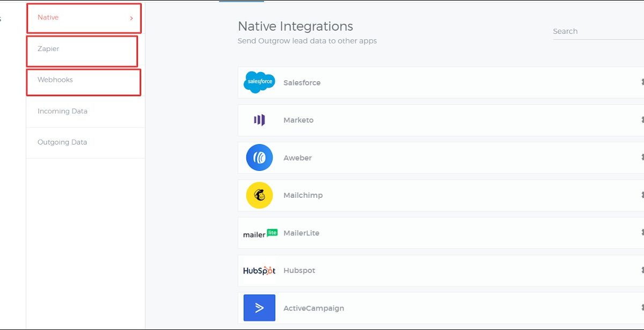The height and width of the screenshot is (330, 644).
Task: Go to Incoming Data in sidebar
Action: click(x=62, y=111)
